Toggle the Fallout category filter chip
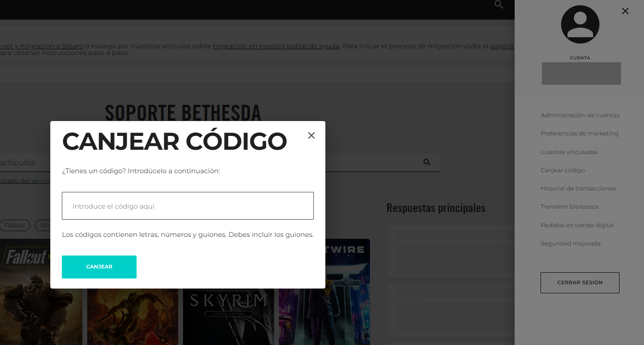Viewport: 644px width, 345px height. coord(15,225)
